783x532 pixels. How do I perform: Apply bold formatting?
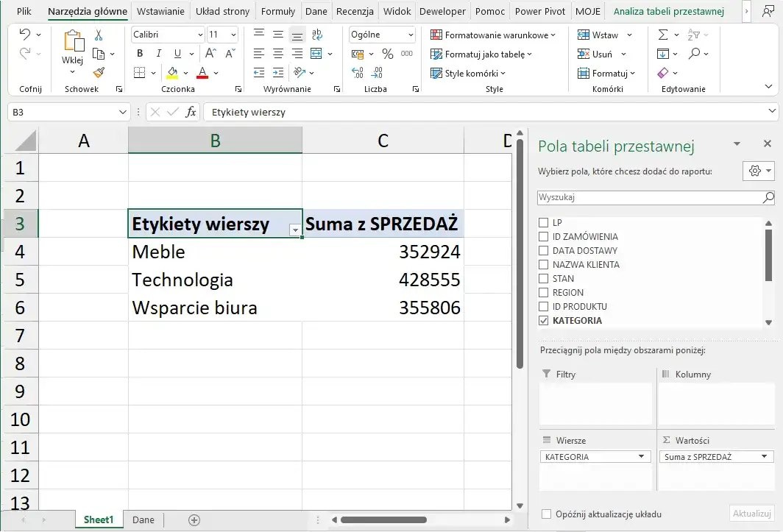coord(140,53)
